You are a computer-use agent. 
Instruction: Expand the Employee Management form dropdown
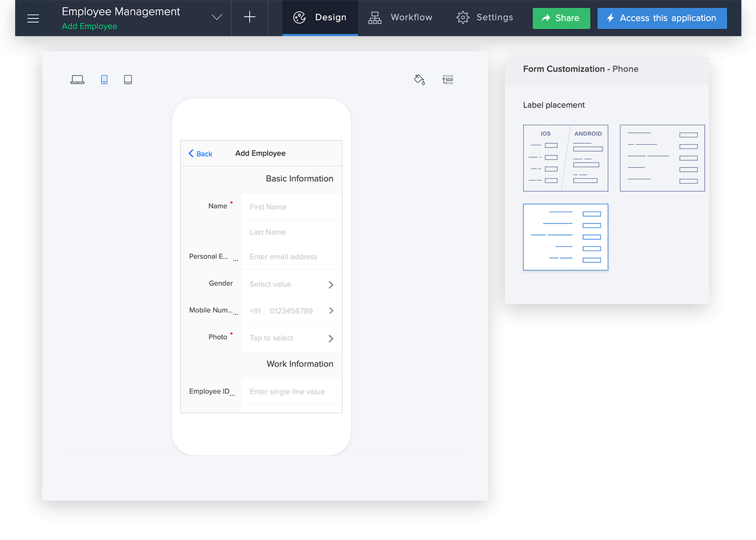click(x=217, y=17)
